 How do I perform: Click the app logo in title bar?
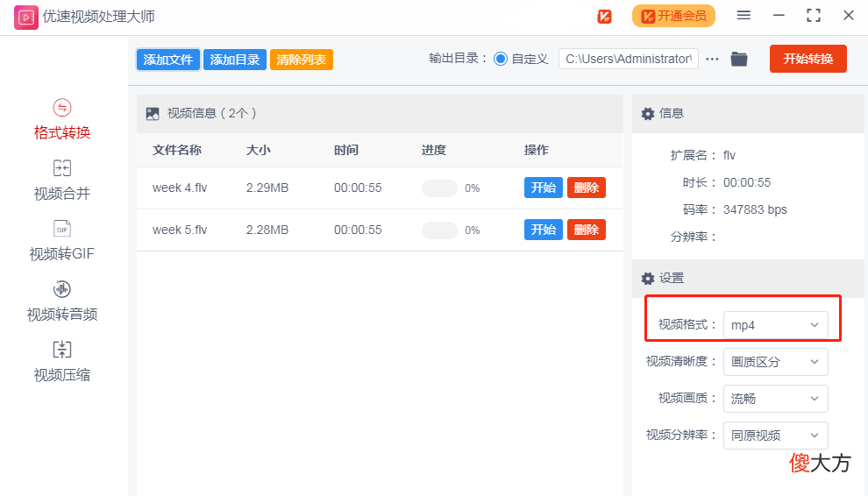26,18
